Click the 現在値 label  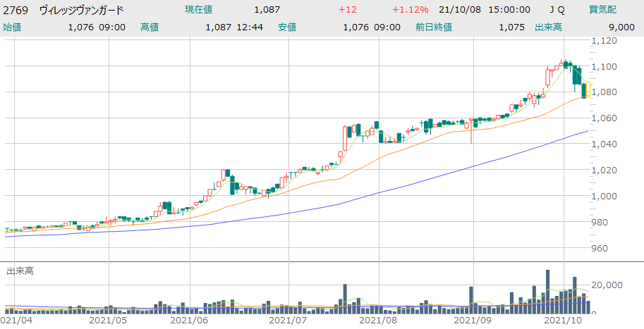pos(200,10)
